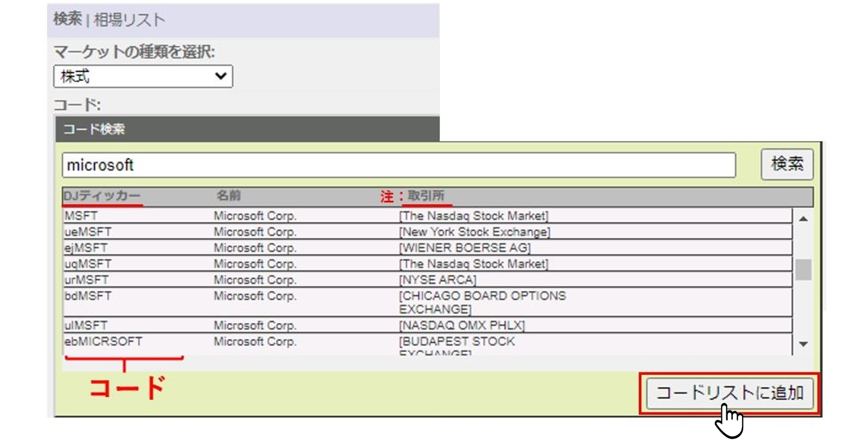Click the コードリストに追加 button
Viewport: 868px width, 445px height.
[729, 393]
